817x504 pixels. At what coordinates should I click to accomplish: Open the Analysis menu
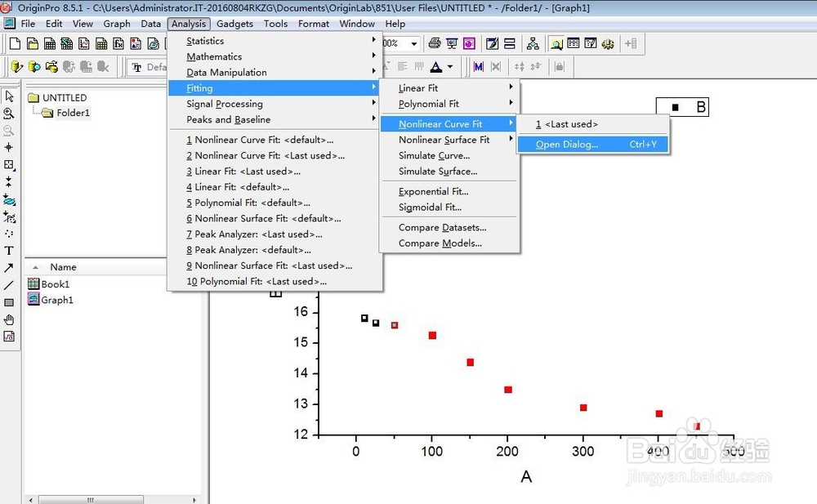(x=189, y=24)
